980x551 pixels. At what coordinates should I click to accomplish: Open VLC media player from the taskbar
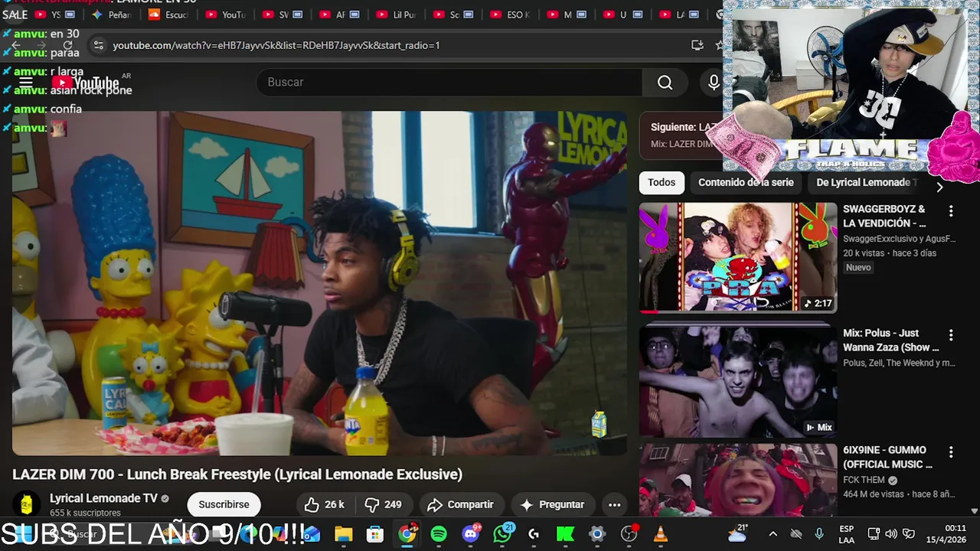[x=660, y=534]
